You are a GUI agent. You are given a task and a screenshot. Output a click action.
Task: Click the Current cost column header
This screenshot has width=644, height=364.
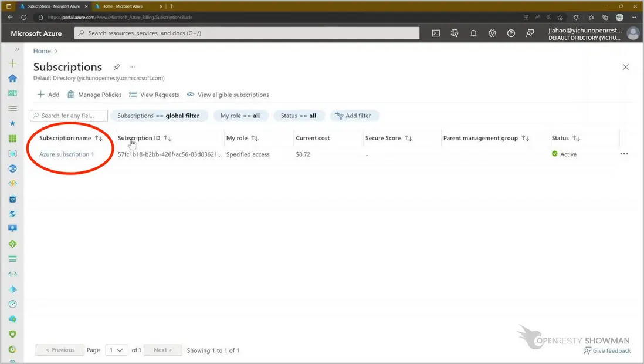313,138
